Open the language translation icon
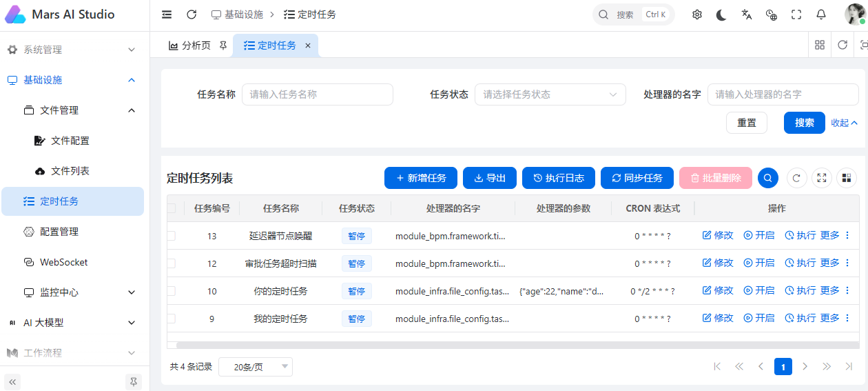This screenshot has width=868, height=391. (747, 14)
